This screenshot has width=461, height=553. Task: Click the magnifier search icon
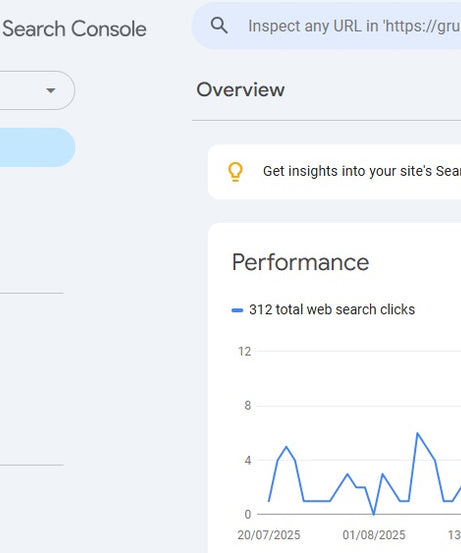click(219, 26)
